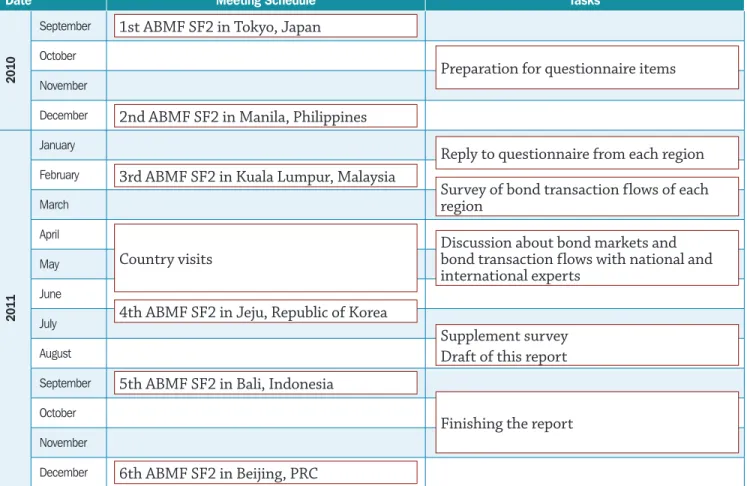Click the August row label
The width and height of the screenshot is (747, 486).
click(x=55, y=354)
